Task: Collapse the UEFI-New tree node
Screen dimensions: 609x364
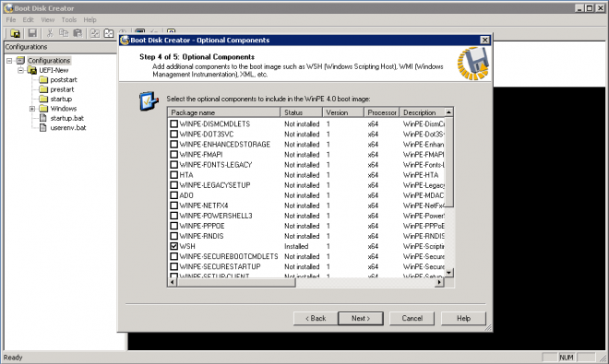Action: 20,70
